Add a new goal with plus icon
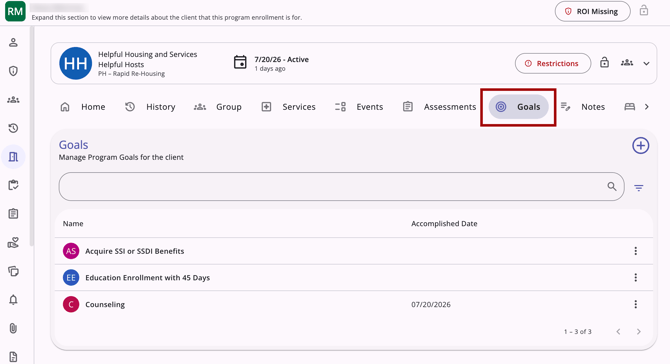This screenshot has width=670, height=364. click(x=641, y=146)
